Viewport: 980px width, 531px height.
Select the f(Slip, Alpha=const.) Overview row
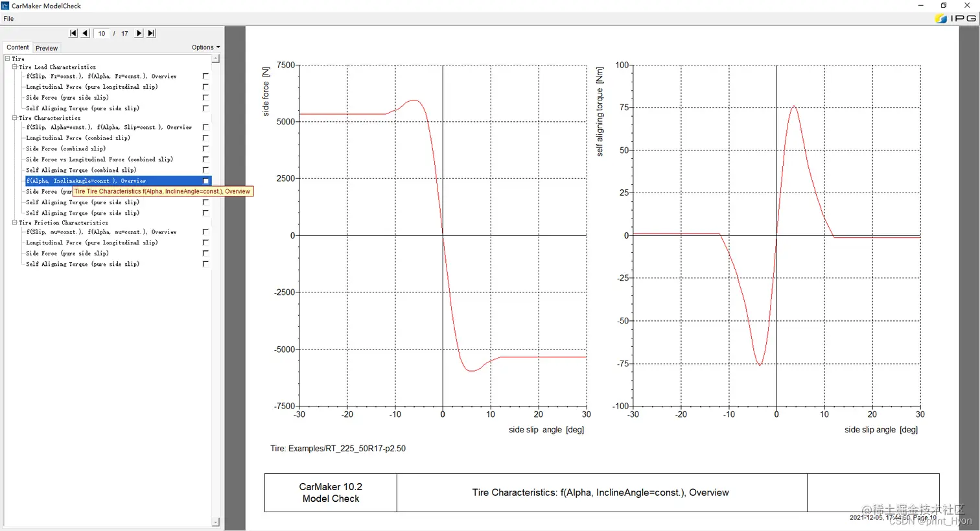(x=109, y=127)
